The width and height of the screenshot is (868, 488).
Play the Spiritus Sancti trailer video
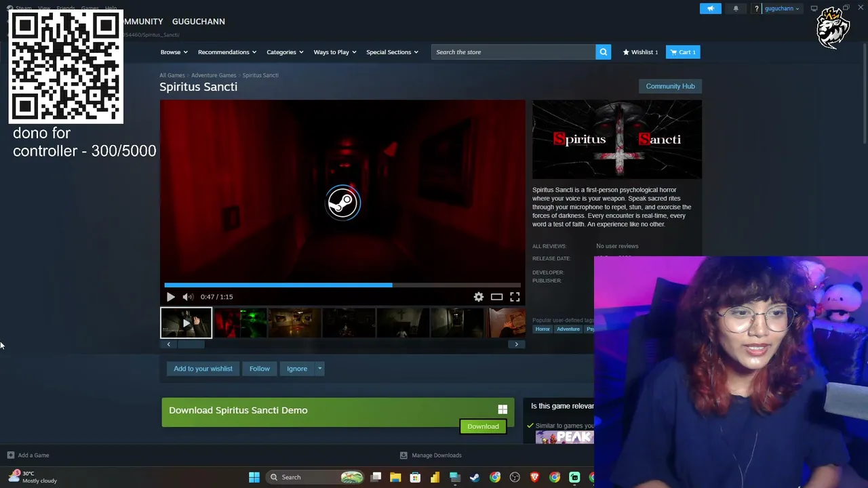click(x=171, y=297)
